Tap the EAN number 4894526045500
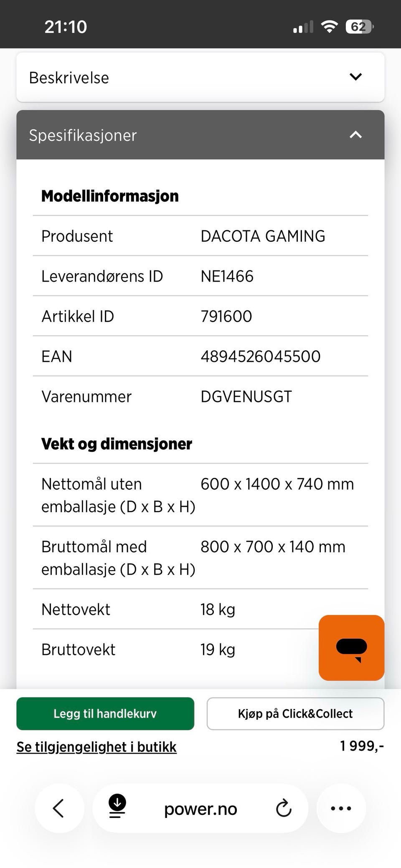The width and height of the screenshot is (401, 868). (x=260, y=356)
